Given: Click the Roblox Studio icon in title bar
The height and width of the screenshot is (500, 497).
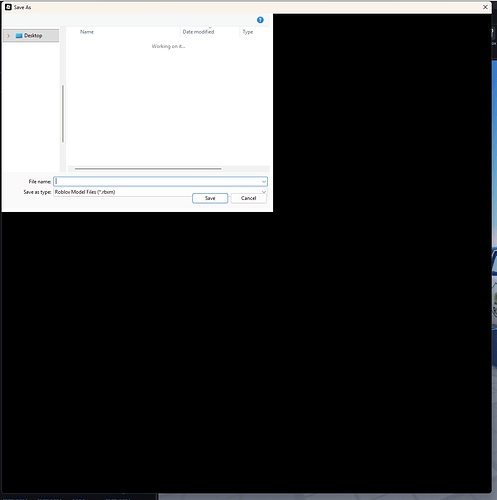Looking at the screenshot, I should (8, 7).
